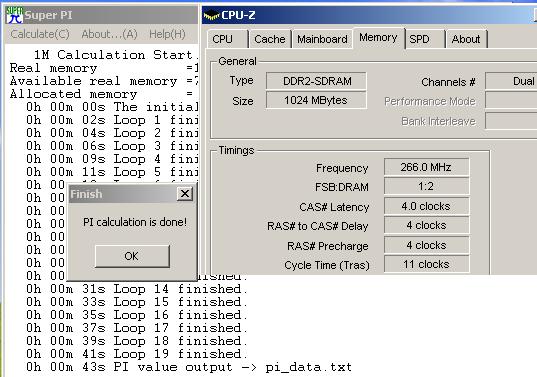This screenshot has height=377, width=537.
Task: Click the 'Loop 16 finished' log line
Action: [x=137, y=315]
